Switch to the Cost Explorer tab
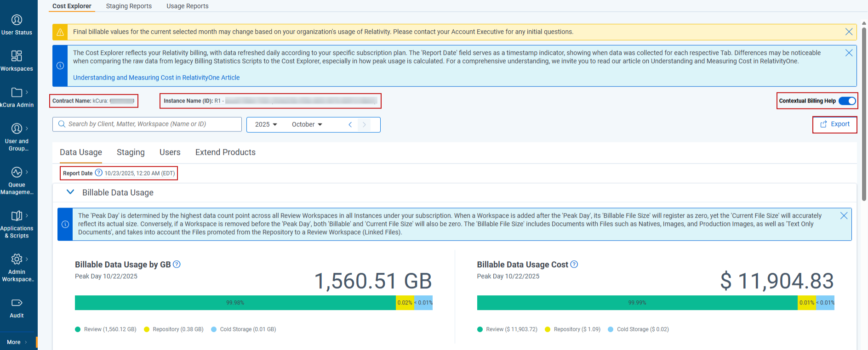This screenshot has height=350, width=868. coord(72,6)
